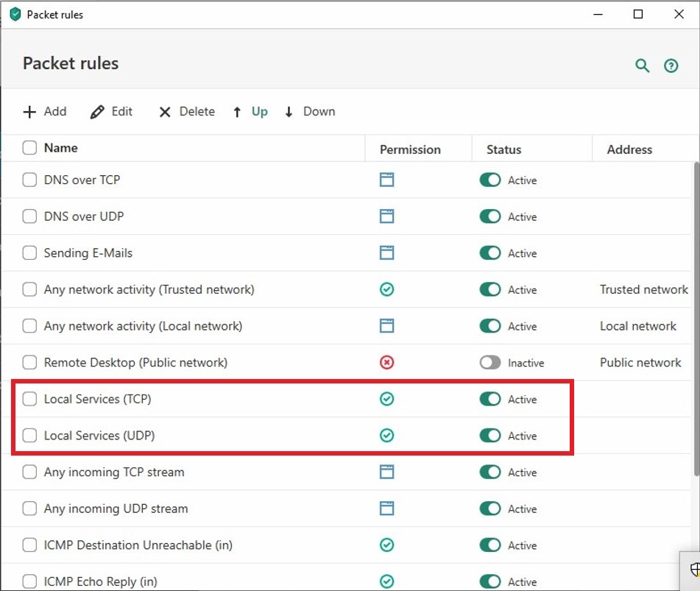Sort by the Permission column header
This screenshot has width=700, height=591.
pos(410,149)
